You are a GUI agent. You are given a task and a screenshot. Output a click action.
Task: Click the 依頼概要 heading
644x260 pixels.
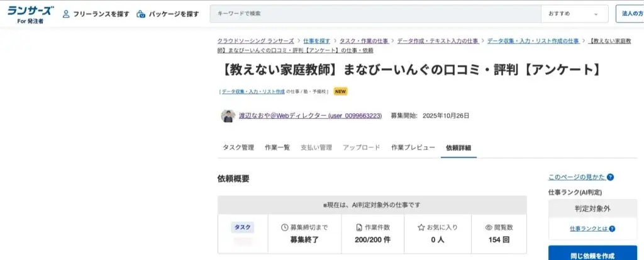[233, 179]
